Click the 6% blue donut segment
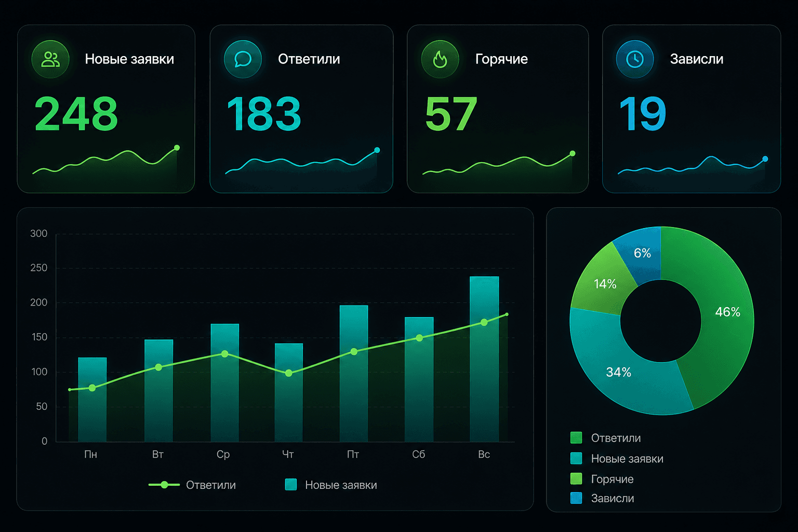The width and height of the screenshot is (798, 532). [642, 253]
